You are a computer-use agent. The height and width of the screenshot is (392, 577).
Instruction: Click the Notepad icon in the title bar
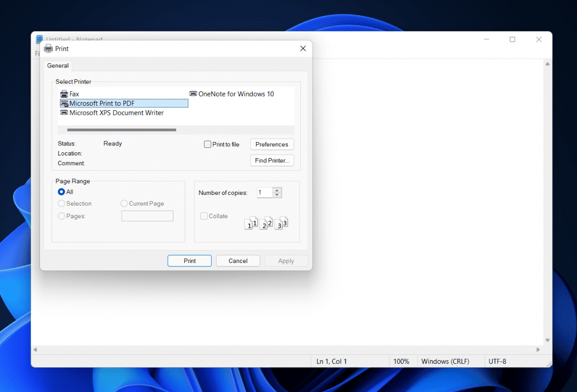click(x=38, y=39)
